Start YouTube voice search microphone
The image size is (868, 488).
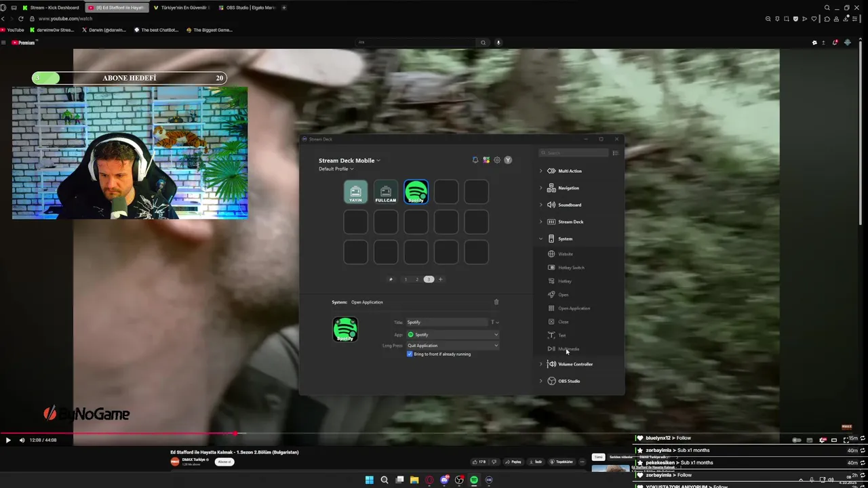(x=498, y=42)
